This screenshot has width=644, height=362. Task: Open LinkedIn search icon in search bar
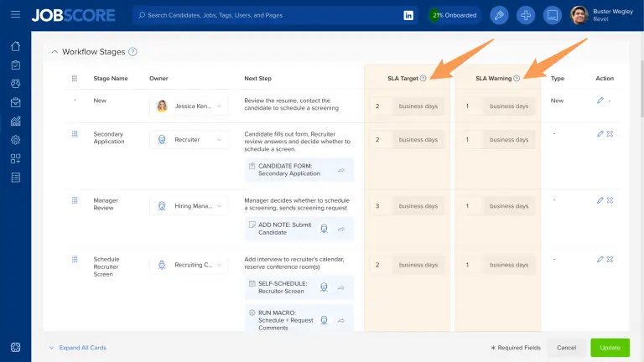408,15
